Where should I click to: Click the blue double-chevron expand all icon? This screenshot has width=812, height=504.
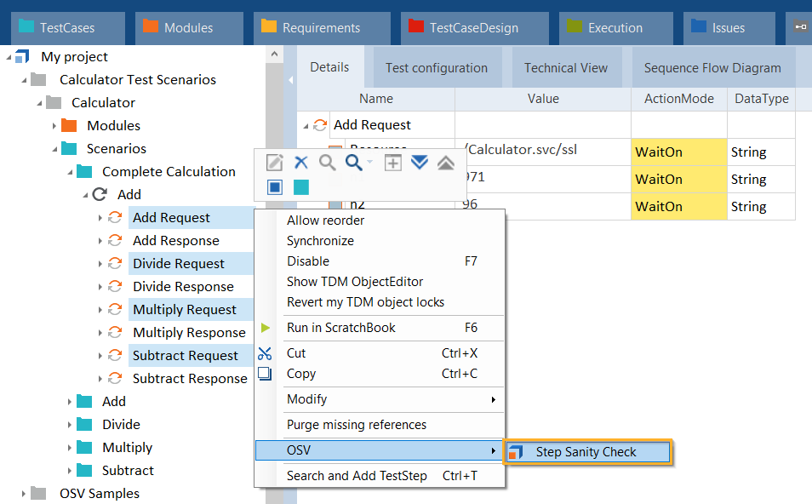[420, 163]
